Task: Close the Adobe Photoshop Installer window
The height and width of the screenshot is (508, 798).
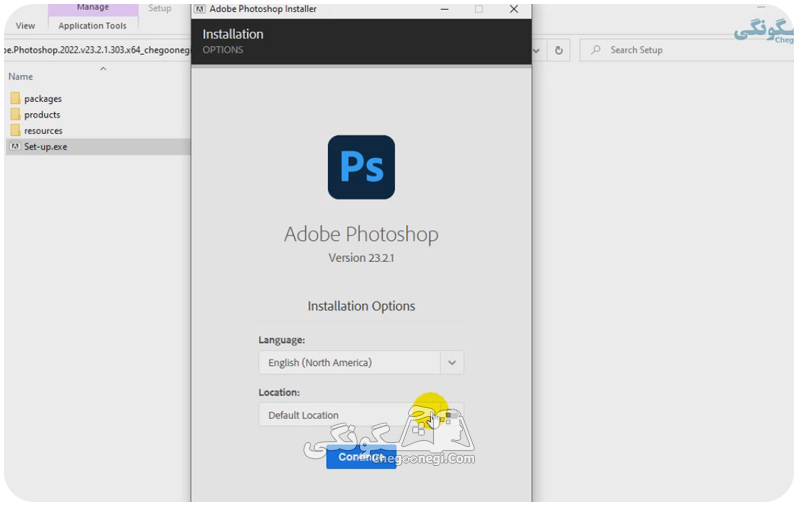Action: click(x=514, y=9)
